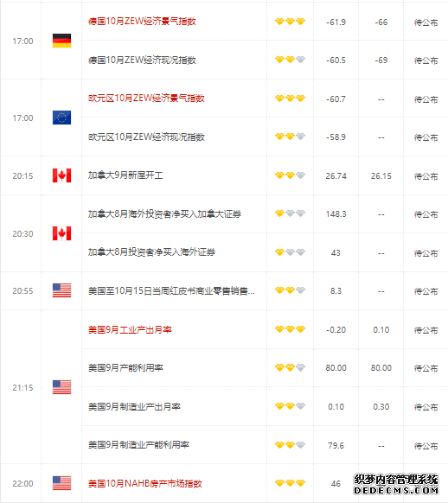The image size is (448, 503).
Task: Select the 美国9月产能利用率 entry
Action: (125, 367)
